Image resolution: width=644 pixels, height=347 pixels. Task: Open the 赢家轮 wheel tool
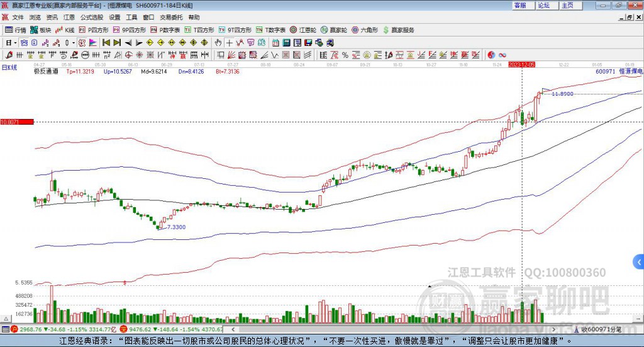click(x=334, y=30)
